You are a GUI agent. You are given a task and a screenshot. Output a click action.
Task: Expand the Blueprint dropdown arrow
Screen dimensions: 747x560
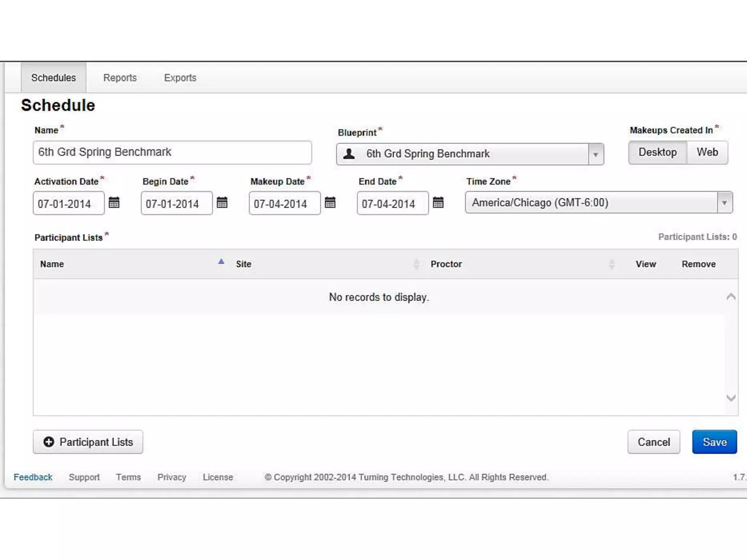pos(595,155)
